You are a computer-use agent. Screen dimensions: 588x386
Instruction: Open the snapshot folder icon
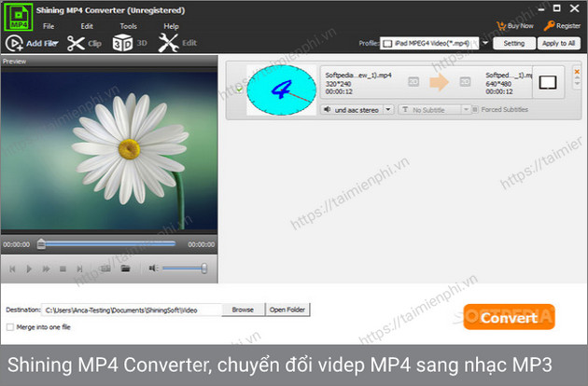(125, 269)
